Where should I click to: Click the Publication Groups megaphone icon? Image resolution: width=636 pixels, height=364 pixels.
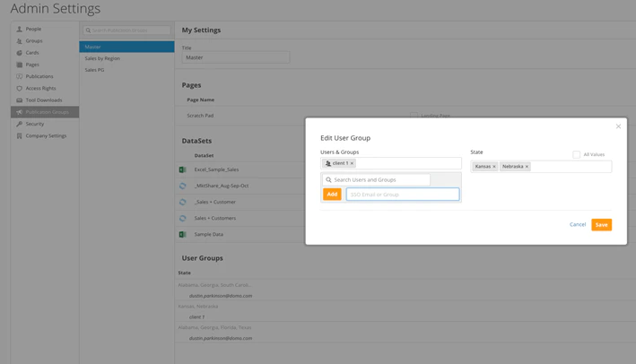coord(19,112)
